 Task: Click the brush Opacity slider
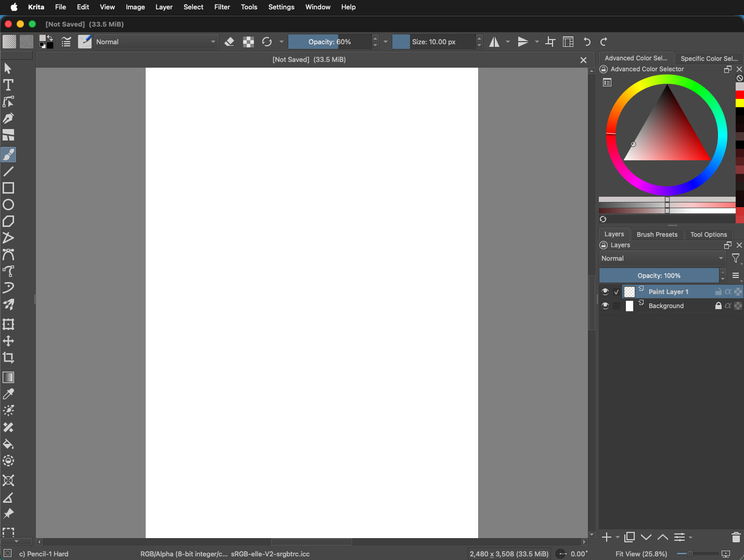tap(330, 42)
